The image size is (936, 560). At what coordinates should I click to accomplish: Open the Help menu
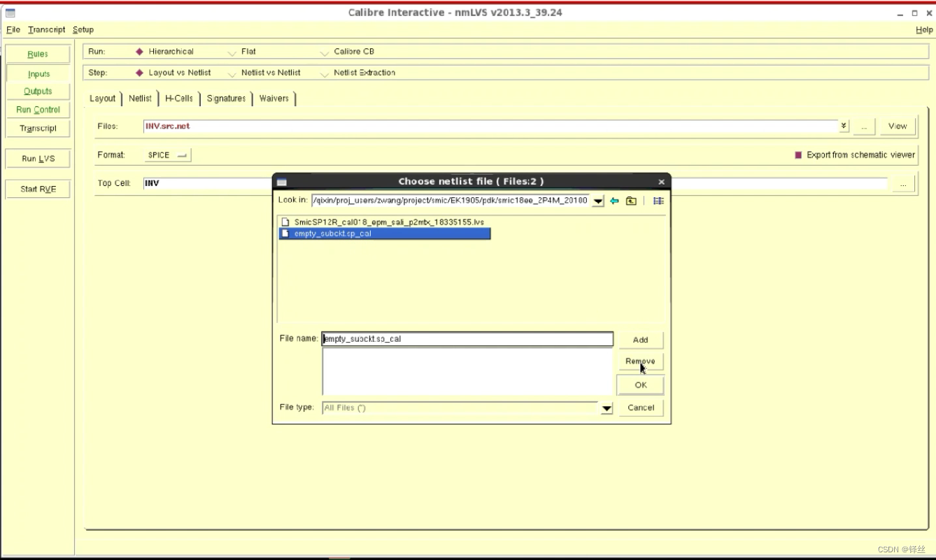(x=924, y=29)
